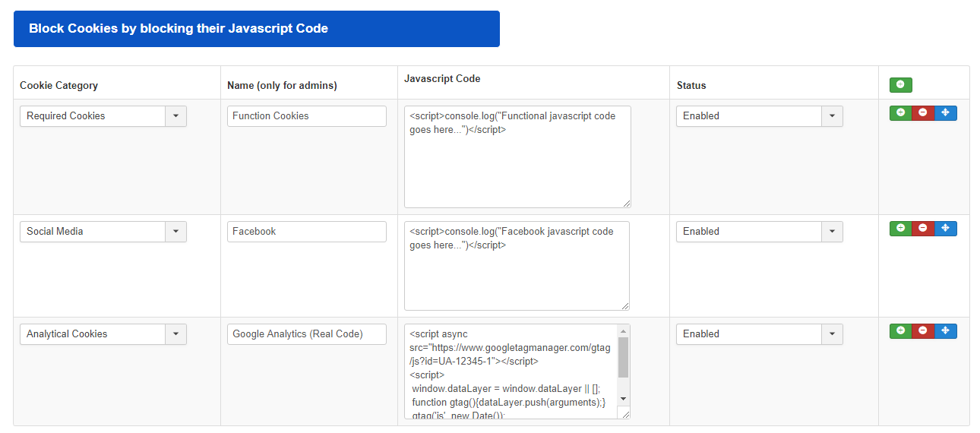The height and width of the screenshot is (433, 980).
Task: Click the Google Analytics (Real Code) name field
Action: 307,334
